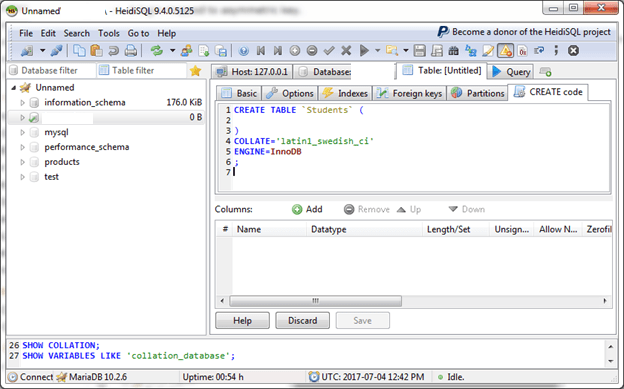Open the load SQL file dropdown arrow
This screenshot has width=624, height=389.
coord(406,51)
